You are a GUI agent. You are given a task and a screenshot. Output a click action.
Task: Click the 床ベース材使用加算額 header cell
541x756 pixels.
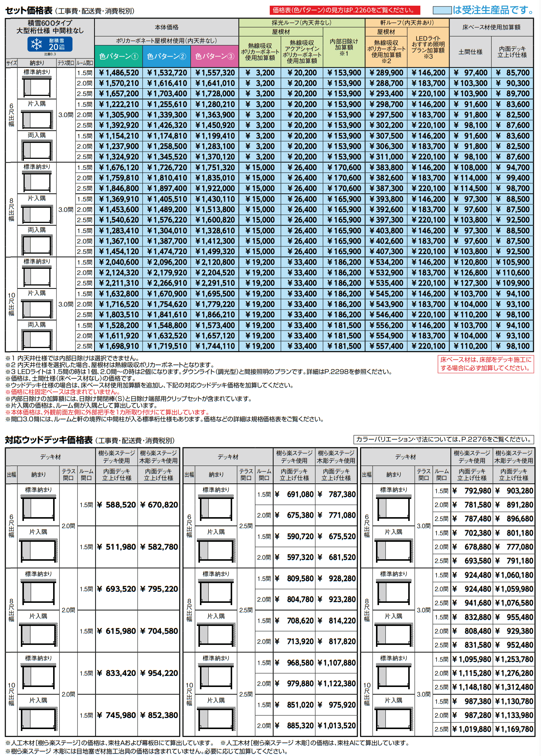[491, 27]
